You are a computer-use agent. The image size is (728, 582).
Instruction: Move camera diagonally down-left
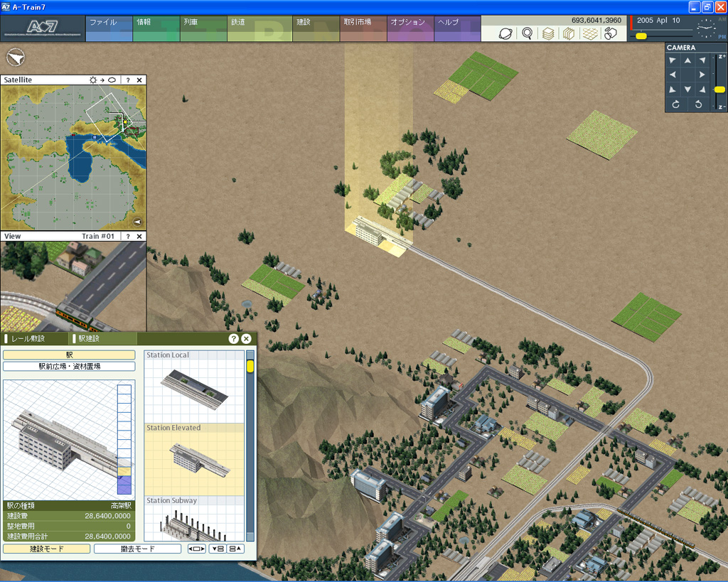[x=673, y=89]
